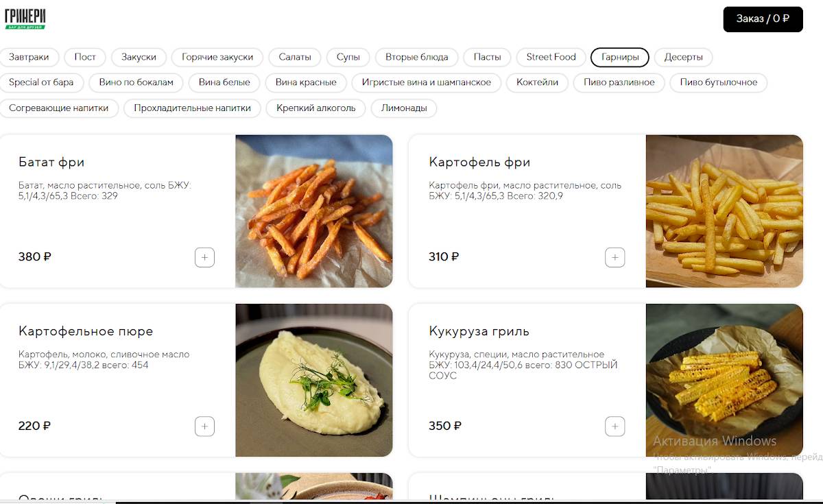Open the Кукуруза гриль photo
Image resolution: width=823 pixels, height=504 pixels.
(x=724, y=380)
